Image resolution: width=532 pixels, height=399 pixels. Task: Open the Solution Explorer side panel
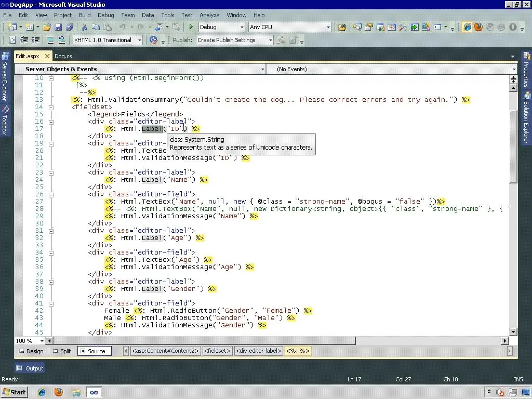point(526,118)
